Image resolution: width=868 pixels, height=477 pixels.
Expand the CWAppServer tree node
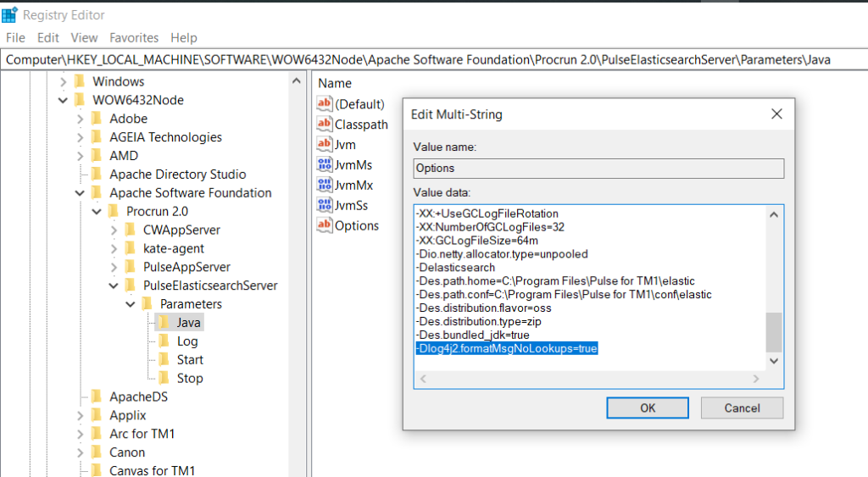tap(114, 230)
